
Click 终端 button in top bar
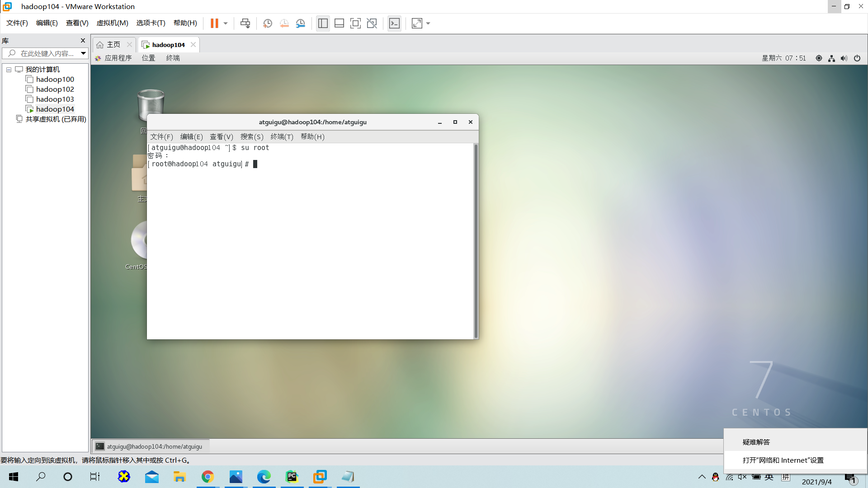[x=174, y=58]
